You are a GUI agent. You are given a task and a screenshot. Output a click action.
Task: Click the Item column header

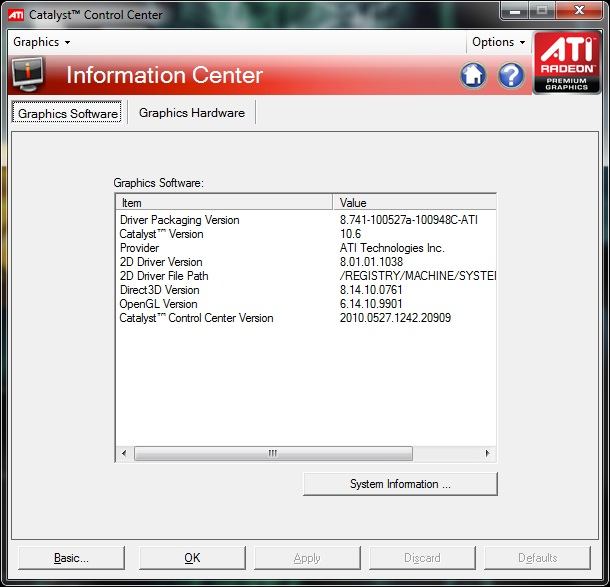point(224,203)
